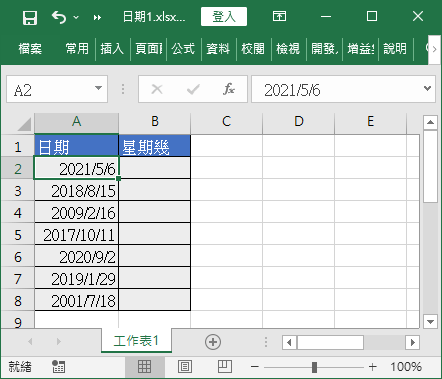Screen dimensions: 442x379
Task: Switch to the 常用 ribbon tab
Action: [x=77, y=49]
